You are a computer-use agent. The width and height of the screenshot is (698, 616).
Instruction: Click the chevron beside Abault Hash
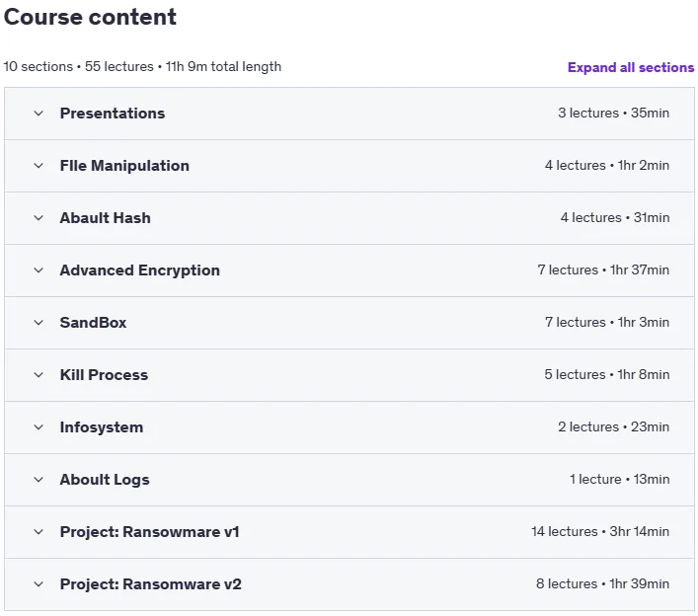pos(39,218)
